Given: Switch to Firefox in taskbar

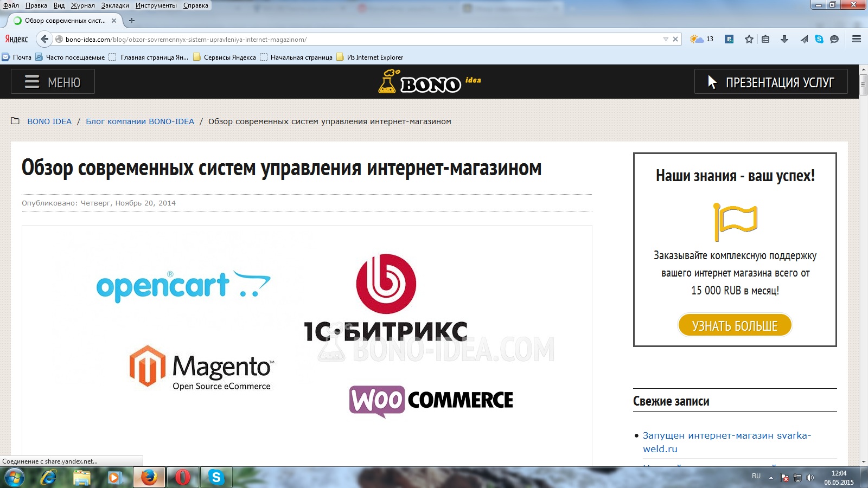Looking at the screenshot, I should point(149,478).
